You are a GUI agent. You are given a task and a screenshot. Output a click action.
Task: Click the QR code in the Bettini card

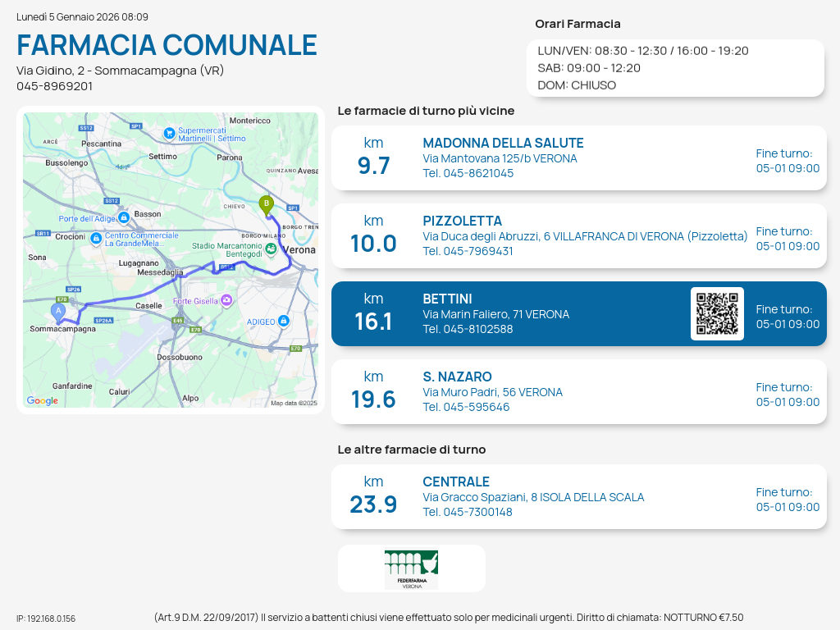[717, 313]
